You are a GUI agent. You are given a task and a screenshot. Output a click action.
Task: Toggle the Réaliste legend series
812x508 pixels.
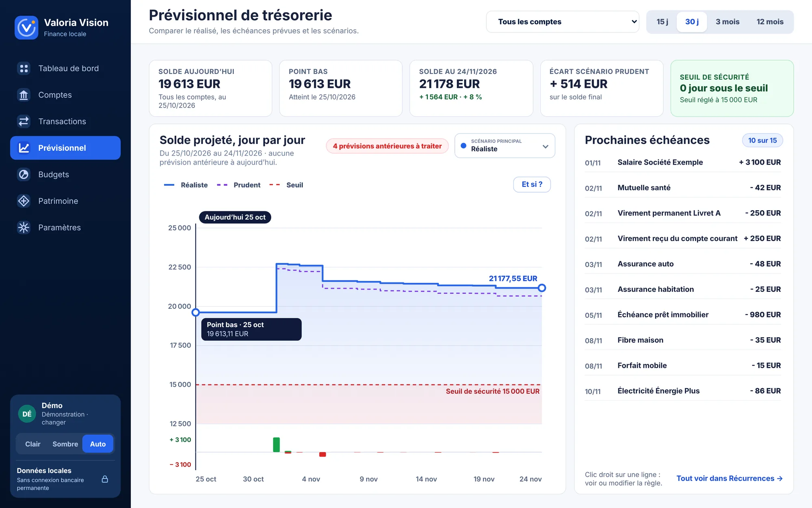pyautogui.click(x=186, y=185)
